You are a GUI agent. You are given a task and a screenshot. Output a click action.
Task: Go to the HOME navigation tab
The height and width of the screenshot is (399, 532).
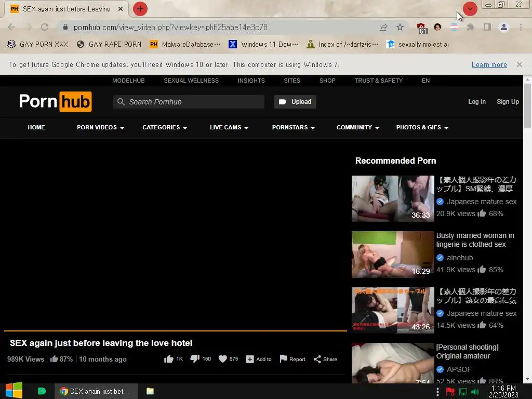pyautogui.click(x=36, y=128)
